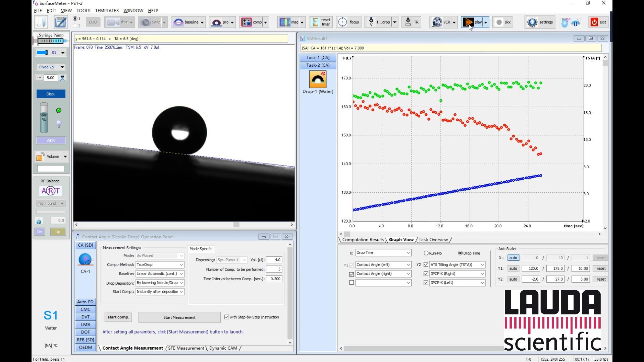Open the notepad edit icon
The image size is (644, 362).
(x=61, y=22)
